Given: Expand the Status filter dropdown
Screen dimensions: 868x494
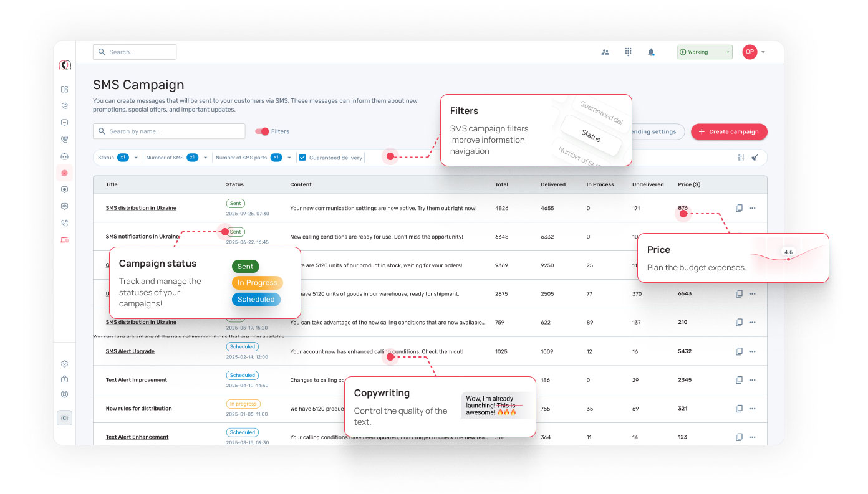Looking at the screenshot, I should pos(136,158).
